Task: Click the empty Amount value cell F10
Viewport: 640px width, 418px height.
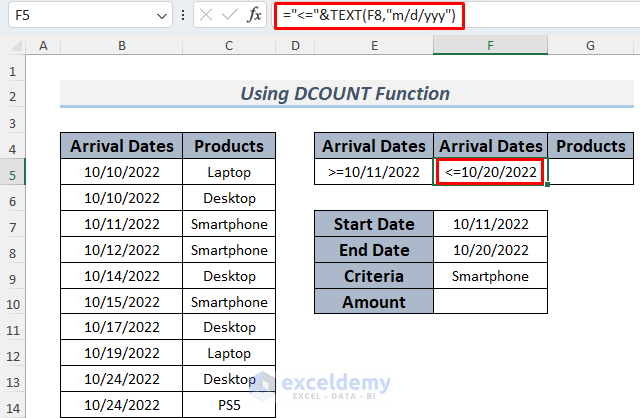Action: tap(490, 302)
